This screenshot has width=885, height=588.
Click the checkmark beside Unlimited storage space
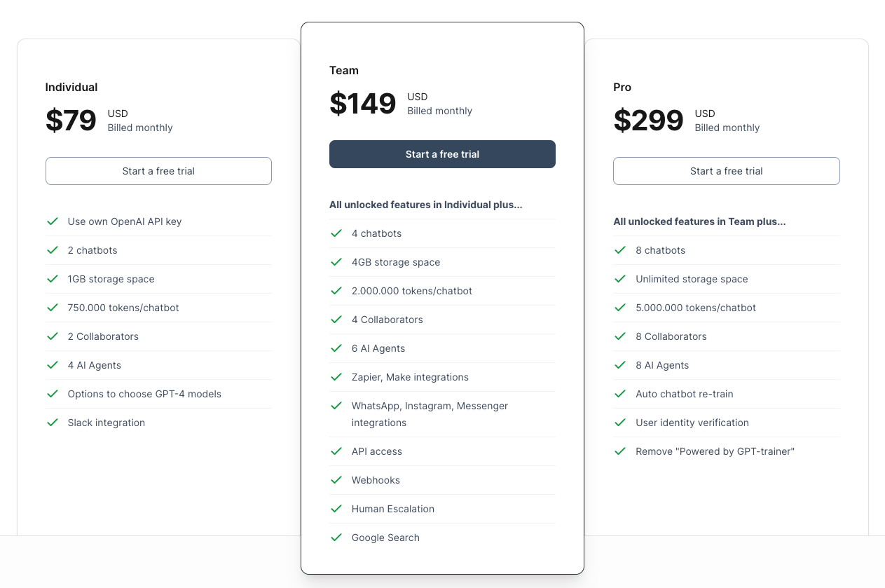[620, 279]
